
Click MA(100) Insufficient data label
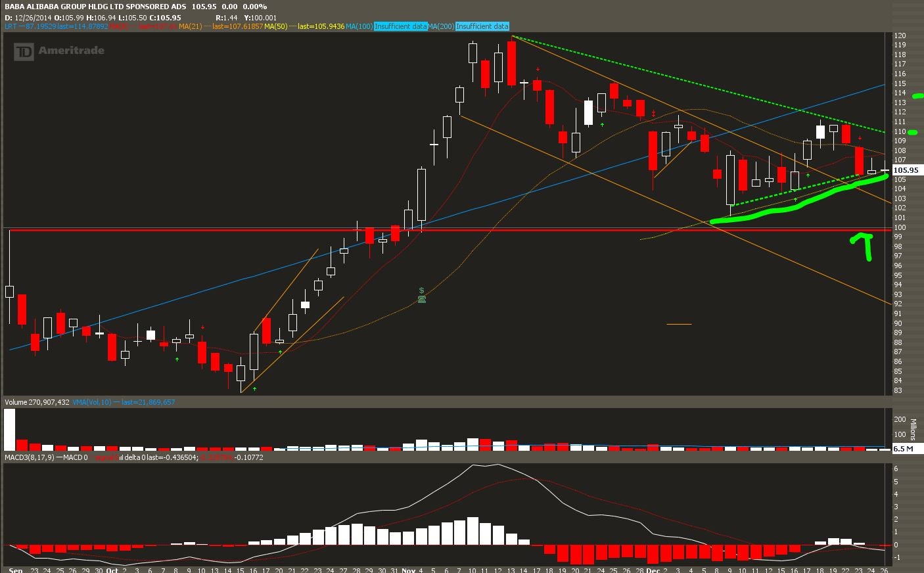tap(386, 26)
